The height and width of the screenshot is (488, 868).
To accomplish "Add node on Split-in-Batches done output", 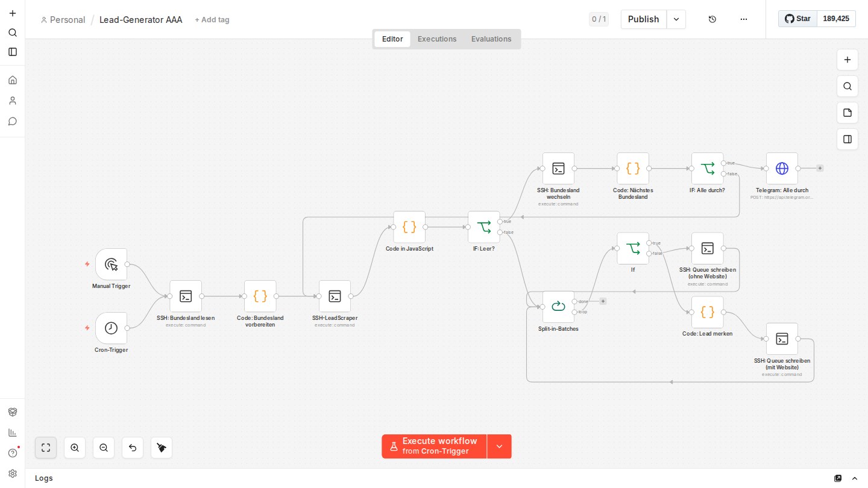I will click(603, 301).
